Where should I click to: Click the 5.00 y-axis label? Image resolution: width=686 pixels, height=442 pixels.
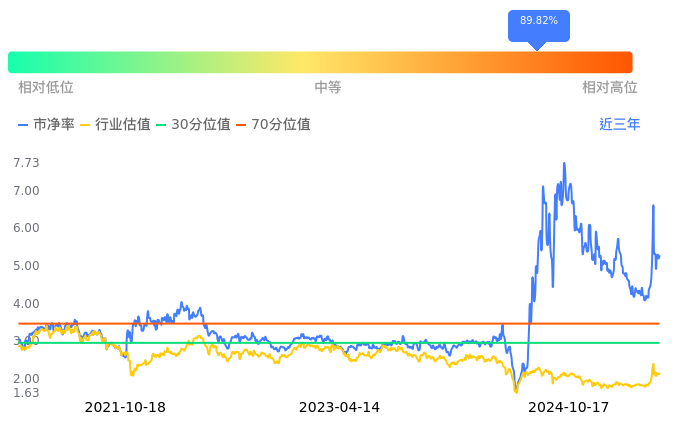pyautogui.click(x=26, y=266)
